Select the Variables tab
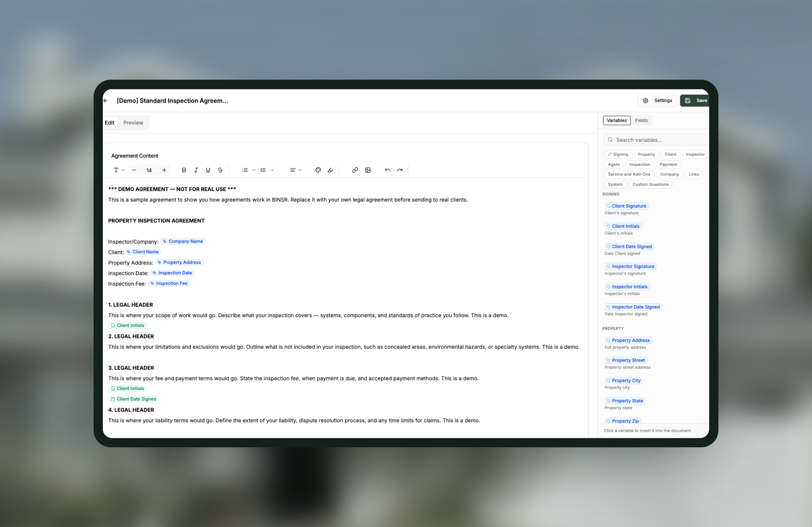812x527 pixels. [x=617, y=121]
